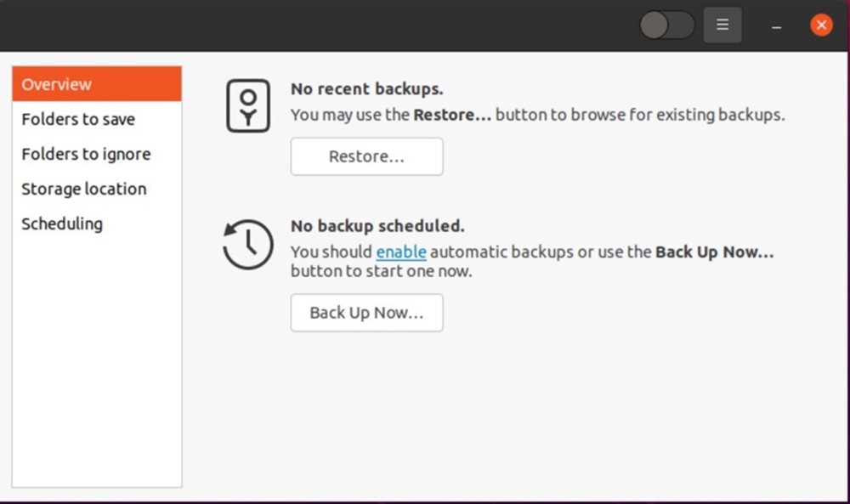This screenshot has height=504, width=850.
Task: Toggle the automatic backup switch in the header
Action: 666,25
